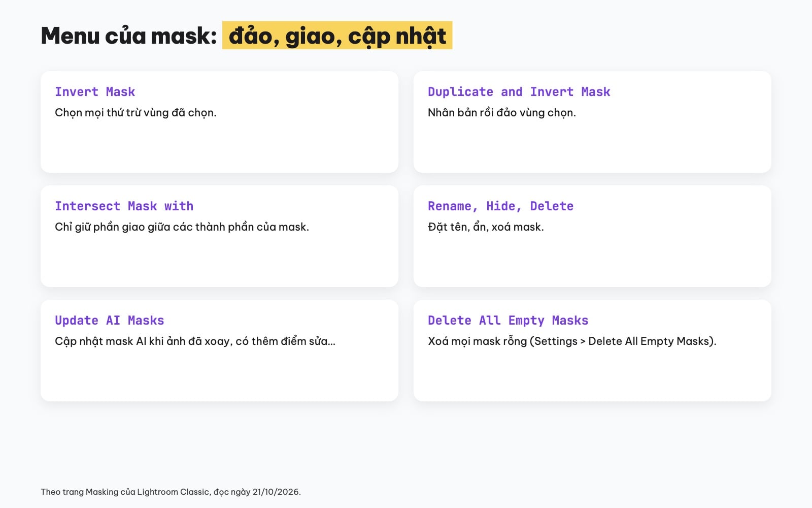
Task: Select the "Update AI Masks" heading
Action: tap(110, 321)
